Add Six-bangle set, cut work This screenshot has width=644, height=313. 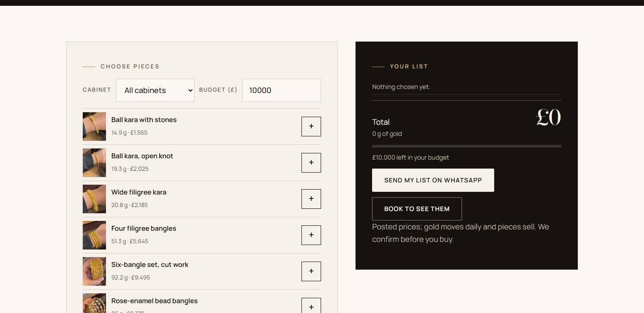(311, 271)
